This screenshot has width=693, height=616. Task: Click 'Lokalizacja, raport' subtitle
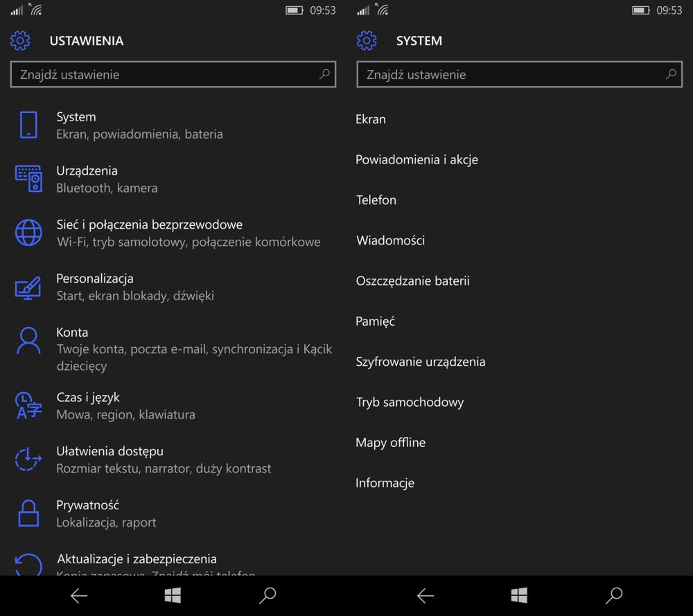pyautogui.click(x=106, y=522)
